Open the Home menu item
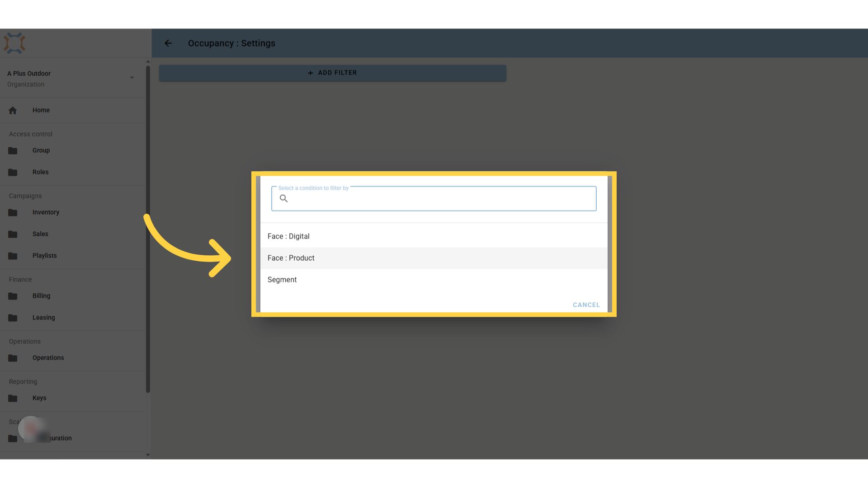868x488 pixels. point(72,110)
